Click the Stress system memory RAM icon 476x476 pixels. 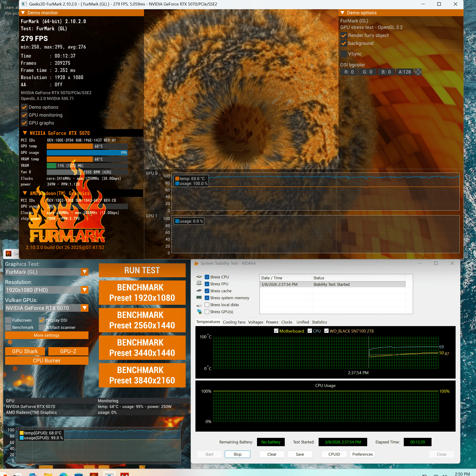pos(199,298)
